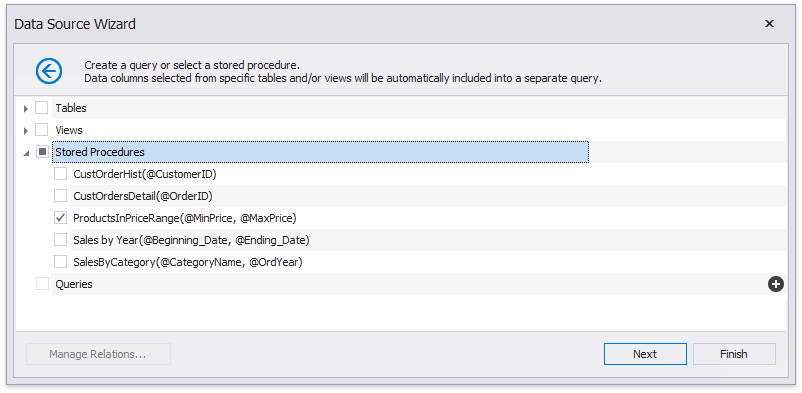The image size is (802, 393).
Task: Select the Sales by Year procedure label
Action: pyautogui.click(x=191, y=240)
